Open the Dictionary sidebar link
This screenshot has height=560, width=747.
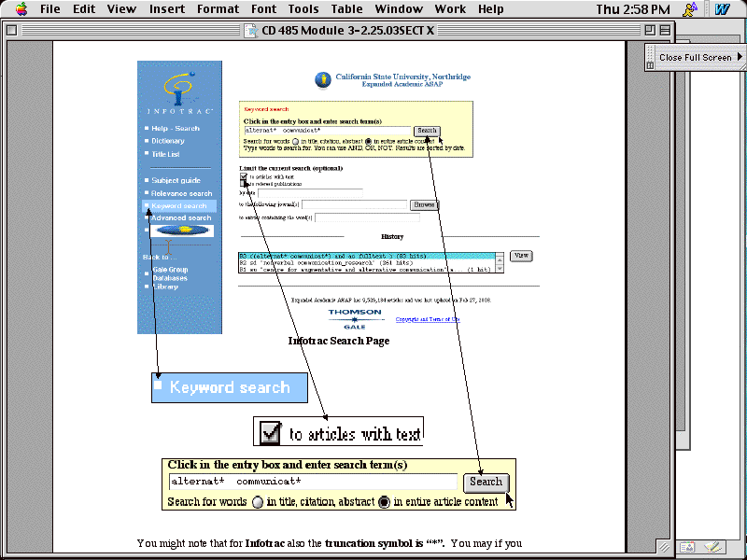click(x=168, y=141)
